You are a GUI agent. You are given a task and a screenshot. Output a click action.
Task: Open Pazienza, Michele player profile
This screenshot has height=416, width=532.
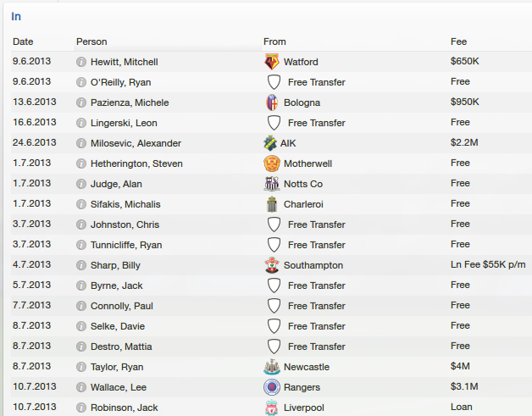(x=130, y=103)
